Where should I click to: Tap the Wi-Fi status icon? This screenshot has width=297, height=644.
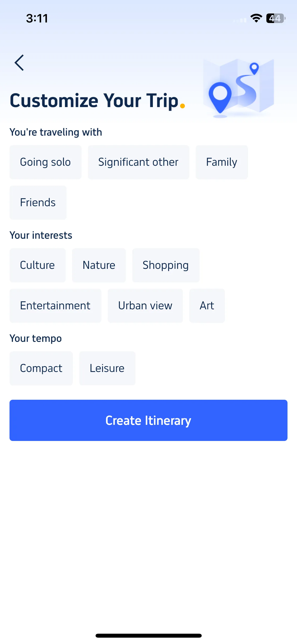256,18
